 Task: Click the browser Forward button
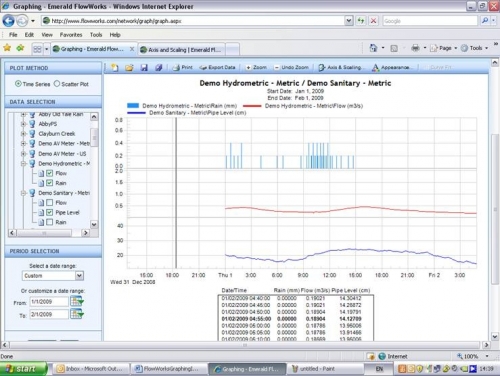point(22,21)
